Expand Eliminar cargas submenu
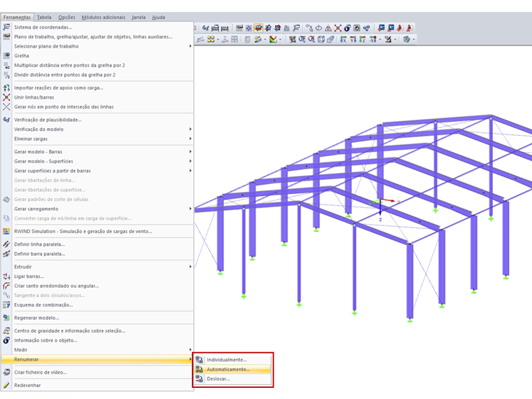The width and height of the screenshot is (532, 399). 97,139
